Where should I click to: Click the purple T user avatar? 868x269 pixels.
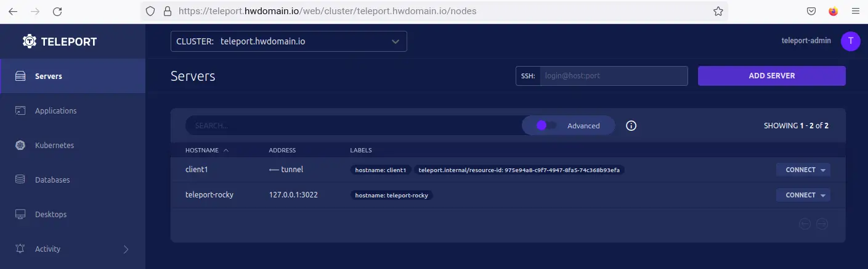coord(851,41)
